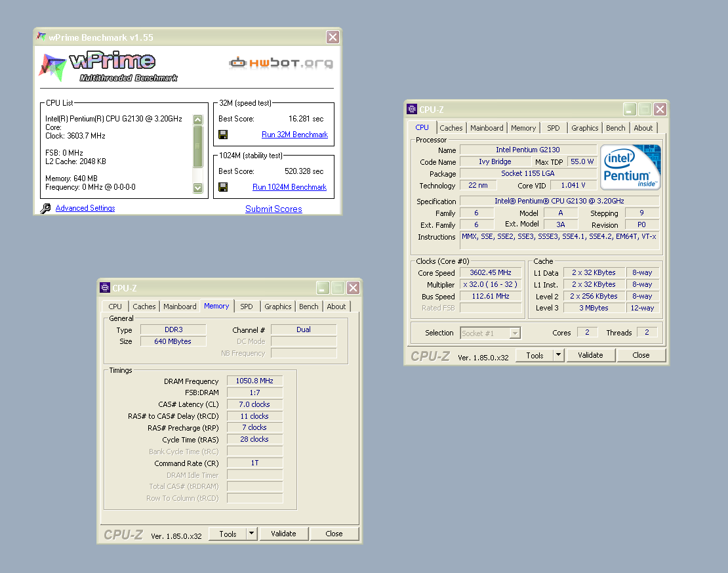Screen dimensions: 728x573
Task: Click the CPU-Z processor window title icon
Action: (411, 109)
